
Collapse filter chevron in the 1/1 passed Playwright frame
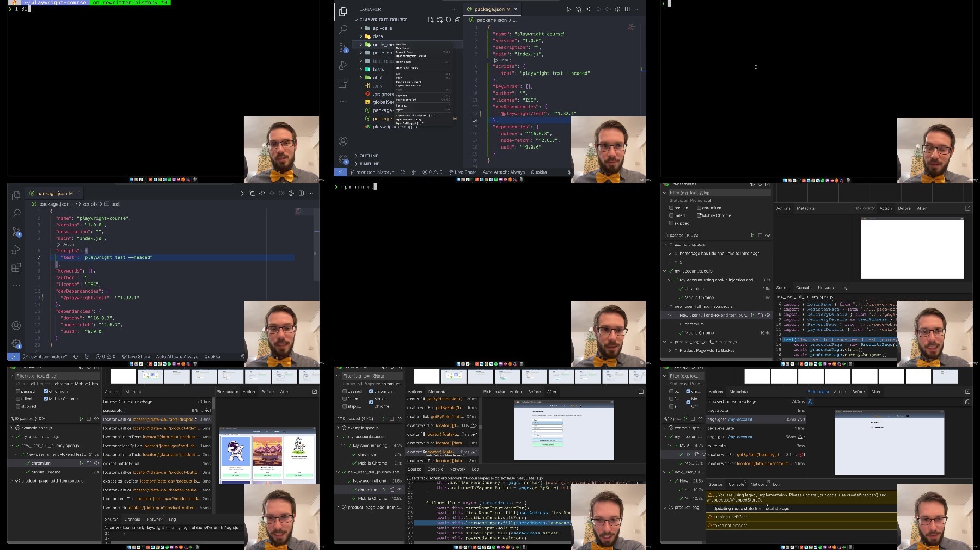pyautogui.click(x=665, y=193)
